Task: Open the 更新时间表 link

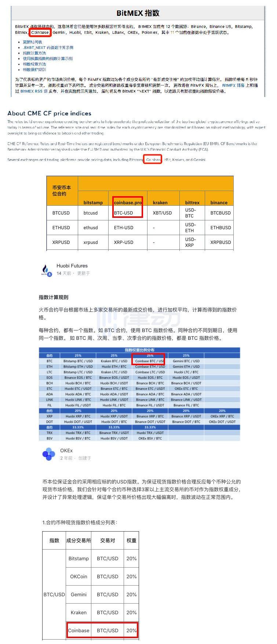Action: click(x=32, y=42)
